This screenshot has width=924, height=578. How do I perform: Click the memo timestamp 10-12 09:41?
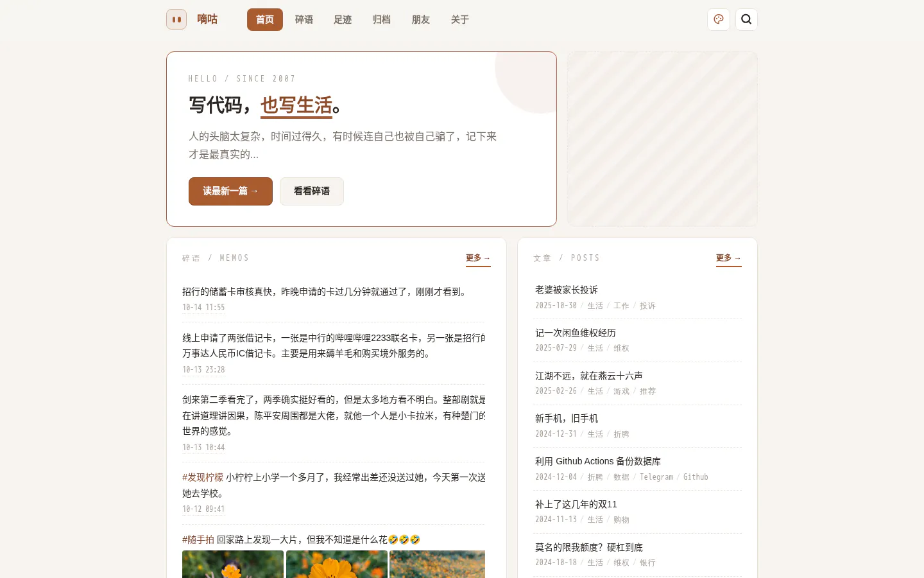click(x=203, y=509)
